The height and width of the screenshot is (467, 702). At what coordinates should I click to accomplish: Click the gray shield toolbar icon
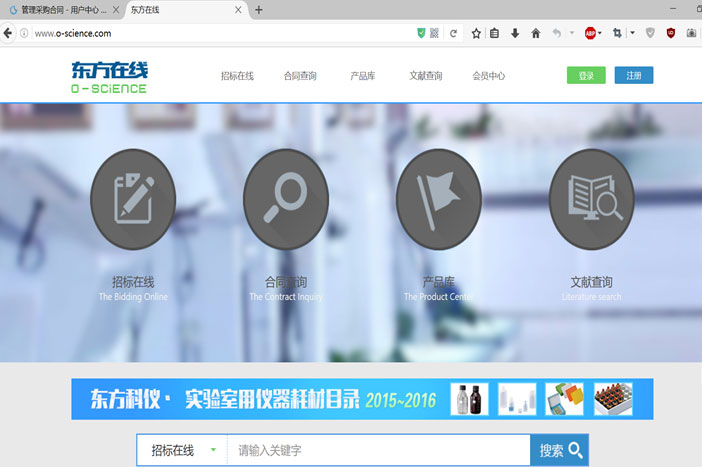[x=650, y=33]
